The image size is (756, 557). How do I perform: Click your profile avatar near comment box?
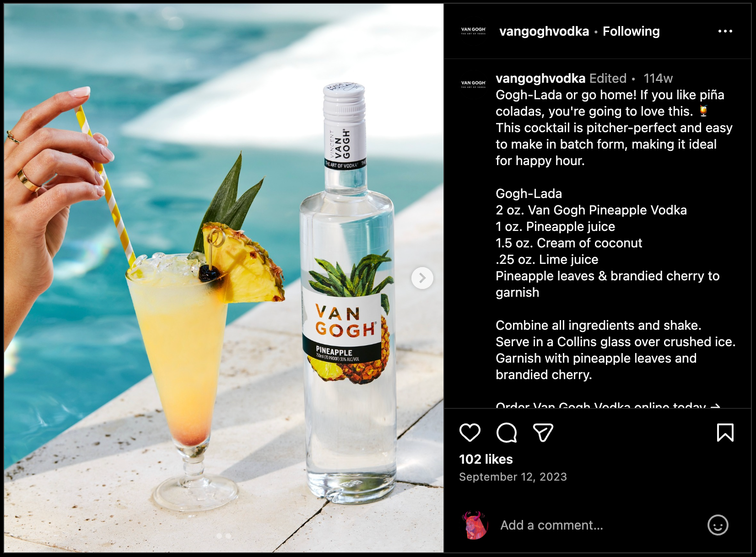click(x=475, y=525)
